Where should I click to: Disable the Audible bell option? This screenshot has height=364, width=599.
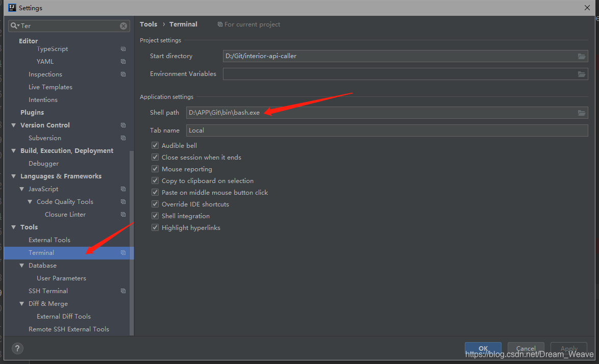[x=155, y=145]
